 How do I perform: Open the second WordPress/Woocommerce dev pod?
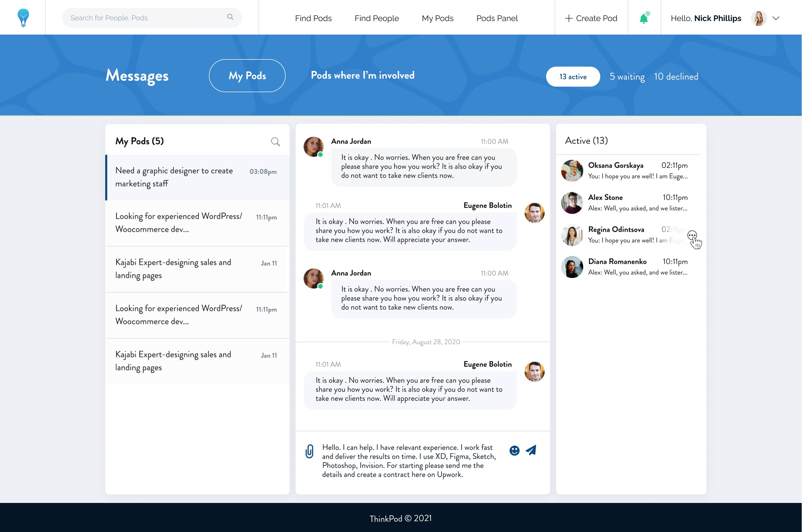tap(197, 315)
